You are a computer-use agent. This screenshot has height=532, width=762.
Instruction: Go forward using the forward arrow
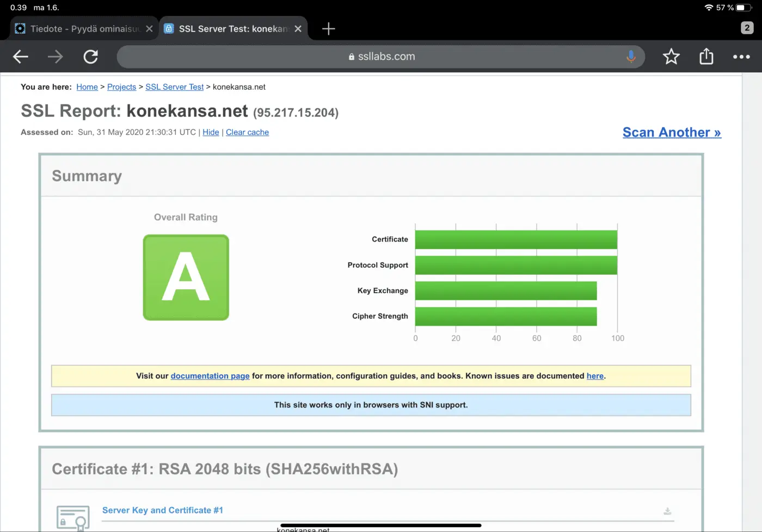point(56,57)
